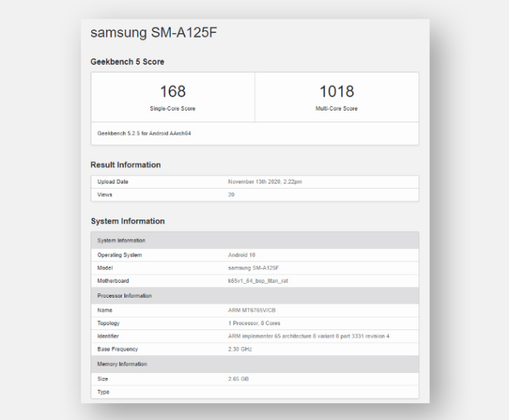Click the processor 'Name' row label
The width and height of the screenshot is (509, 420).
105,310
